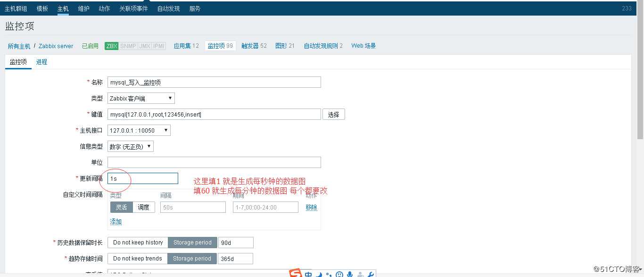This screenshot has width=644, height=277.
Task: Focus the trends 365d field
Action: (x=235, y=259)
